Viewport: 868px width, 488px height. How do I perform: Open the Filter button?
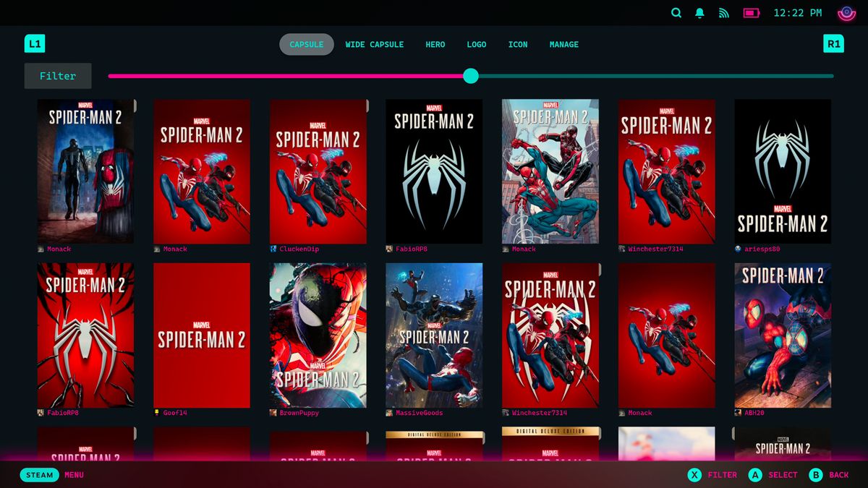[x=58, y=76]
